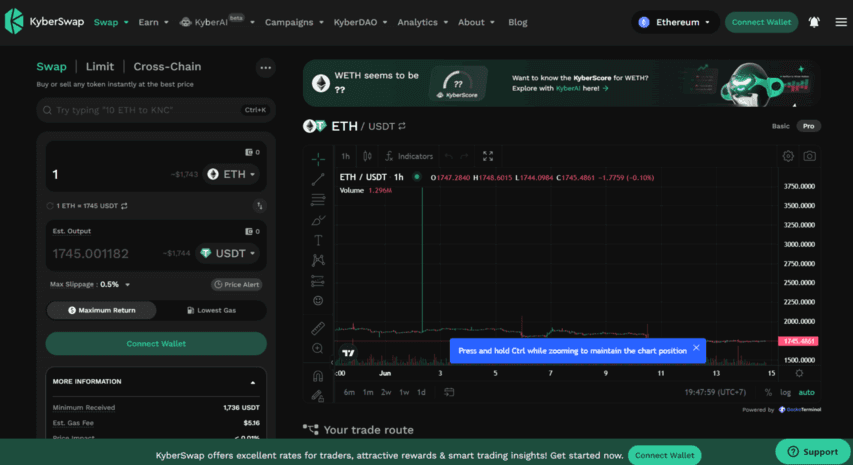Swap ETH/USDT pair direction icon
This screenshot has height=465, width=853.
click(402, 126)
